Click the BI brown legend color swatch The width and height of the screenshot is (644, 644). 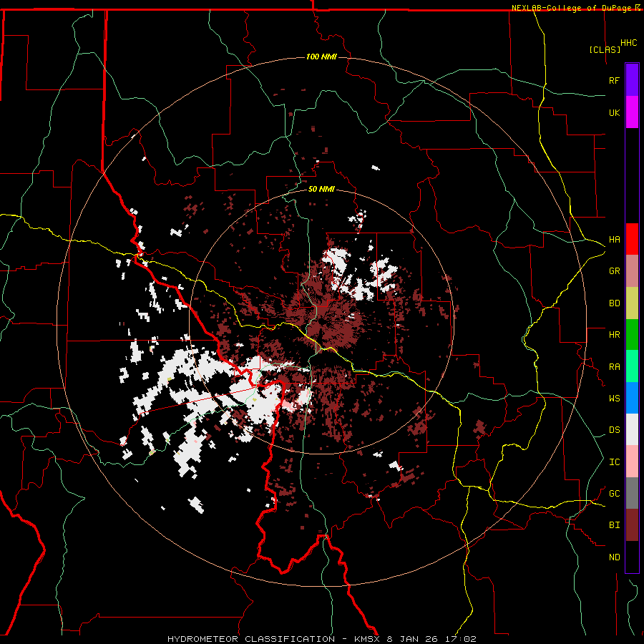632,525
